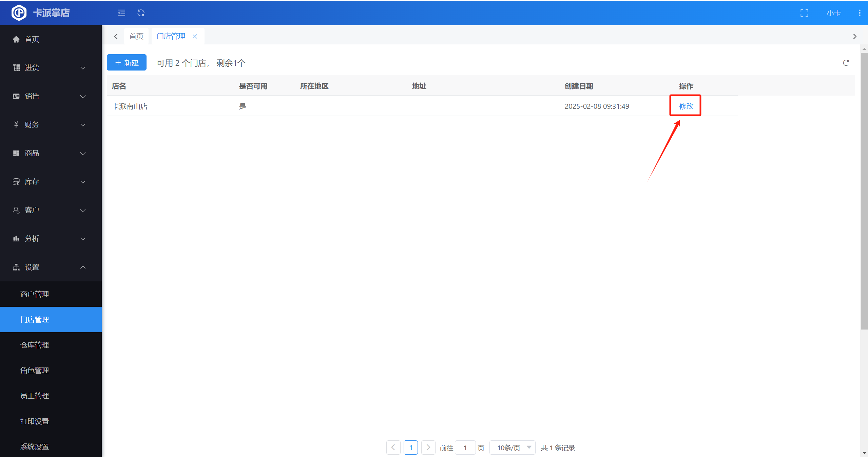Viewport: 868px width, 457px height.
Task: Open the three-dot more options menu
Action: tap(859, 13)
